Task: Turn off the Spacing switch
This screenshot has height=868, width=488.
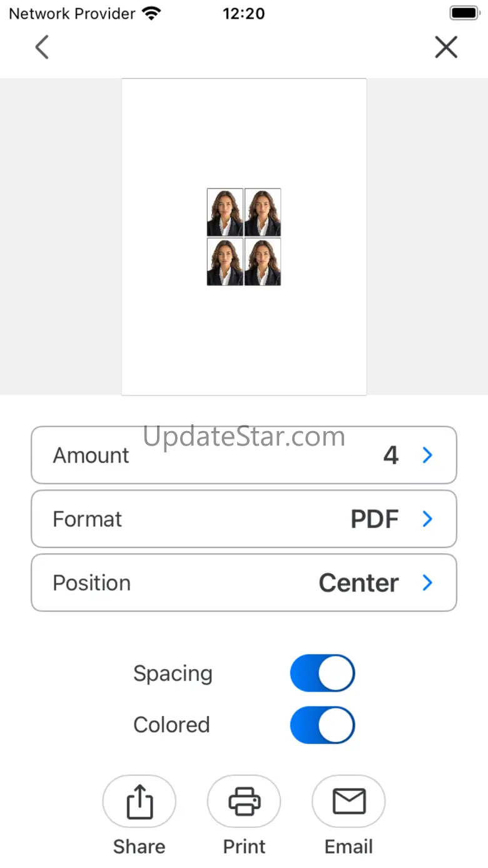Action: [x=322, y=673]
